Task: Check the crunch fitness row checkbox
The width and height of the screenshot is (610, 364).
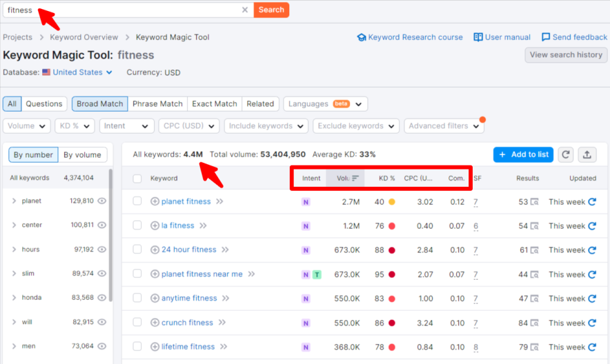Action: tap(137, 322)
